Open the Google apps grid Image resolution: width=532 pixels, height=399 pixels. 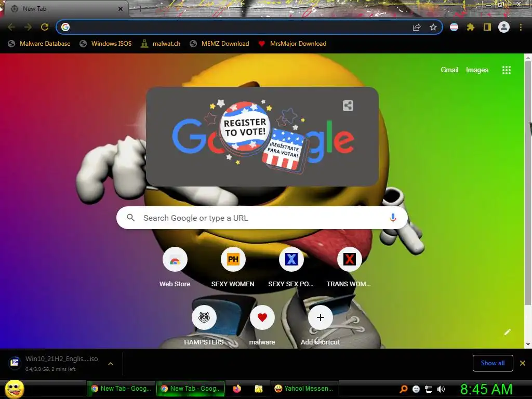tap(506, 70)
